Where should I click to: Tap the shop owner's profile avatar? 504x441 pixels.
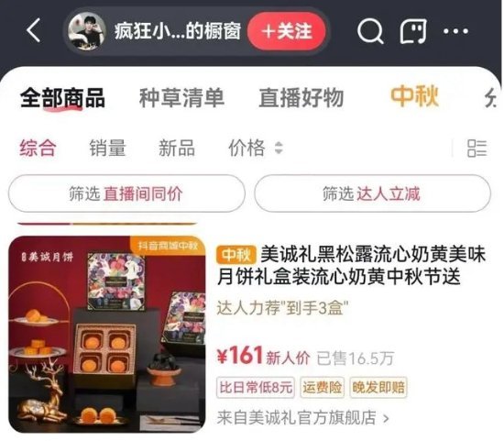(x=87, y=31)
